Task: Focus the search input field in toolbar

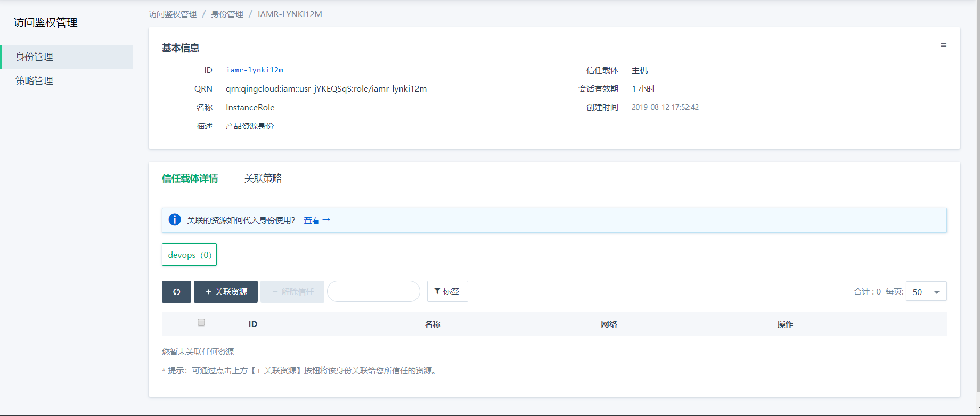Action: pos(373,292)
